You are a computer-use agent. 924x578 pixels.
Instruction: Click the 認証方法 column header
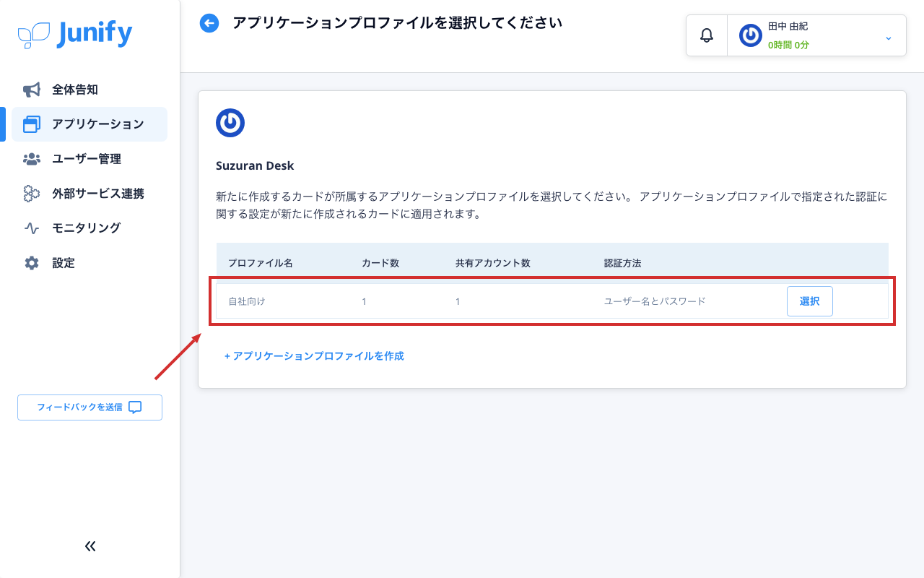623,263
